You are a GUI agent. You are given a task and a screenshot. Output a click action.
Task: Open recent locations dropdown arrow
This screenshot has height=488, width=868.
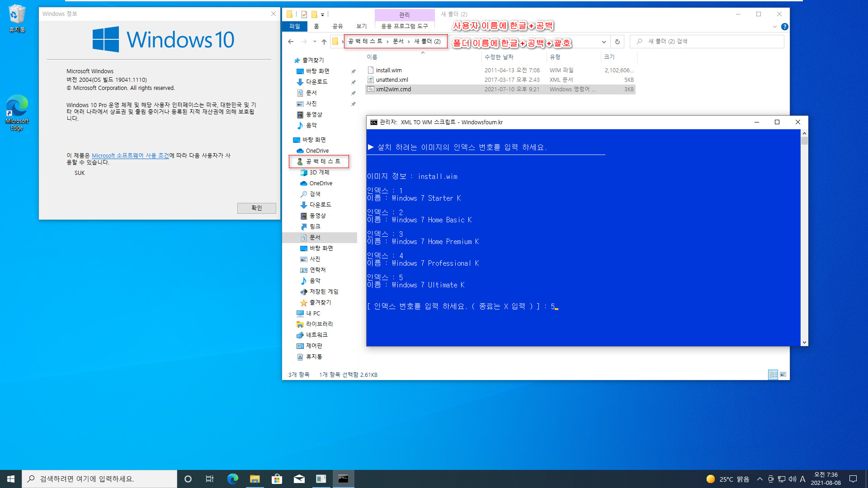click(315, 42)
